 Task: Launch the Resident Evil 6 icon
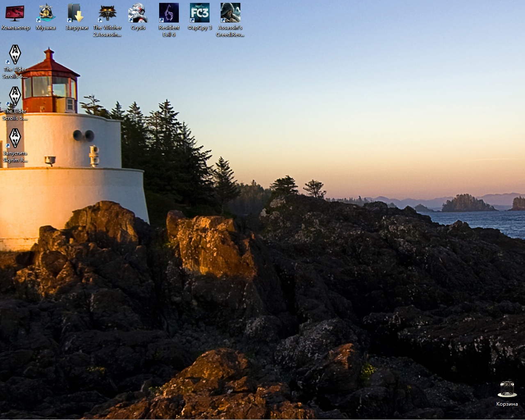(x=169, y=13)
